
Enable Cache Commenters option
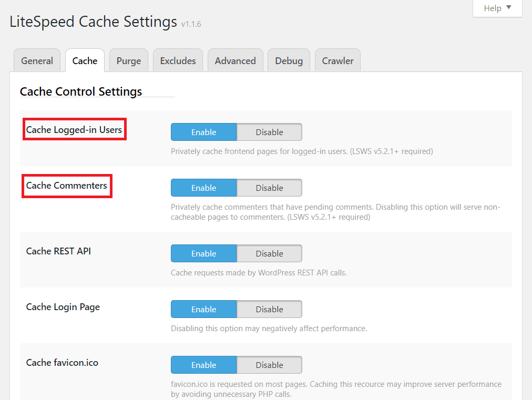click(x=203, y=188)
